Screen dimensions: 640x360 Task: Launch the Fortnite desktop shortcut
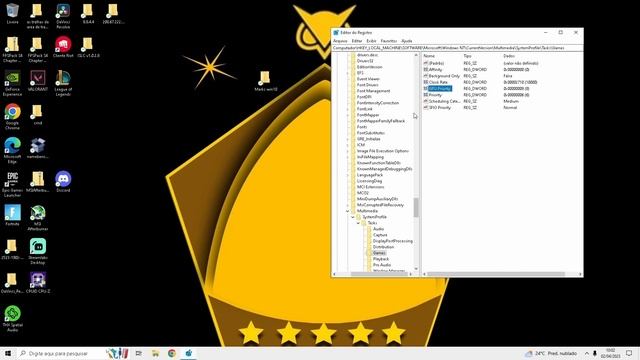tap(12, 216)
